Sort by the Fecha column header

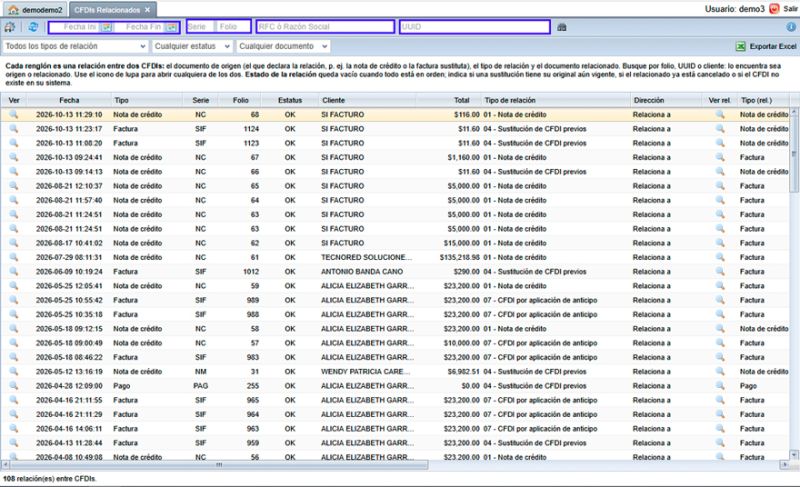coord(69,100)
